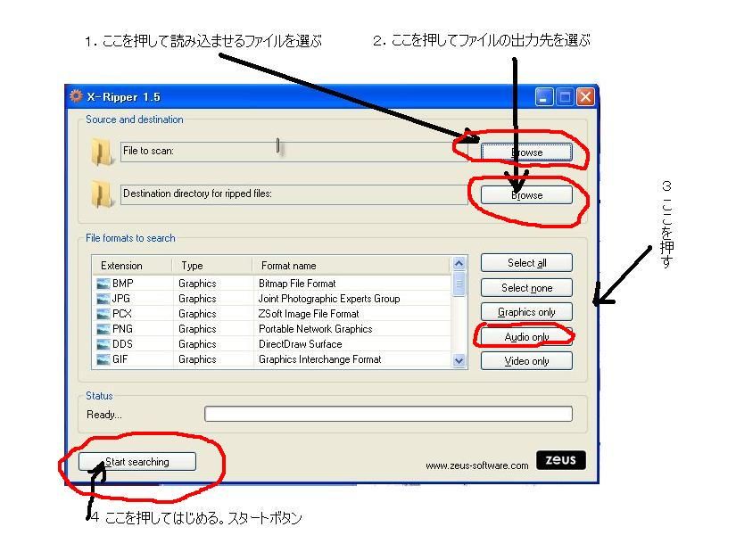Select the BMP extension row
This screenshot has width=736, height=560.
coord(272,284)
